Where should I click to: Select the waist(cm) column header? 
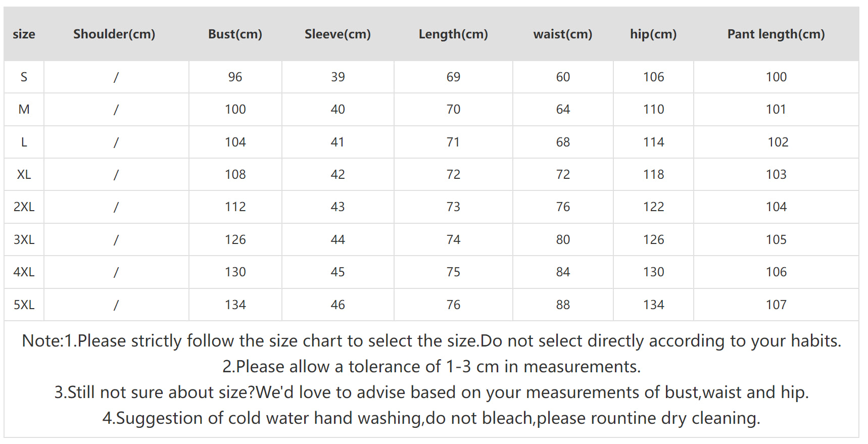563,34
